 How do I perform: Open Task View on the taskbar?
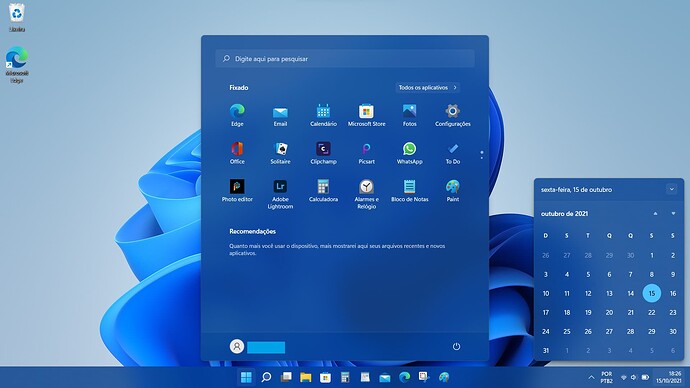(x=286, y=377)
